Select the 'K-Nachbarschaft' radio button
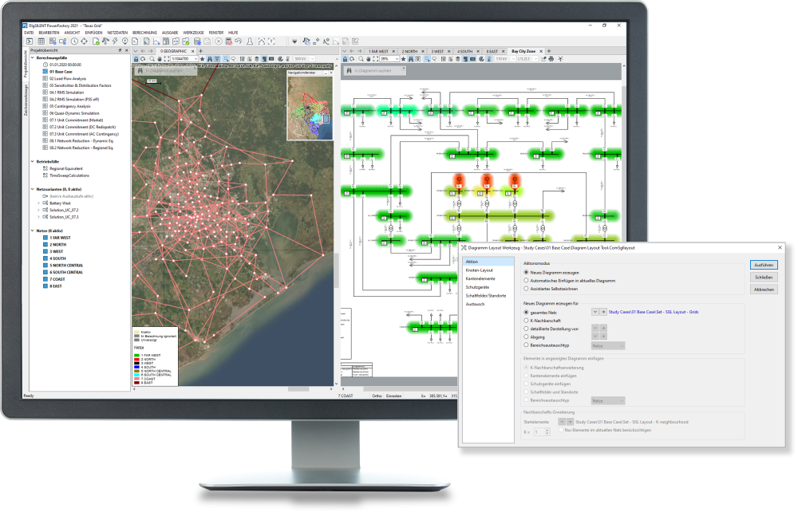Image resolution: width=798 pixels, height=532 pixels. 526,321
